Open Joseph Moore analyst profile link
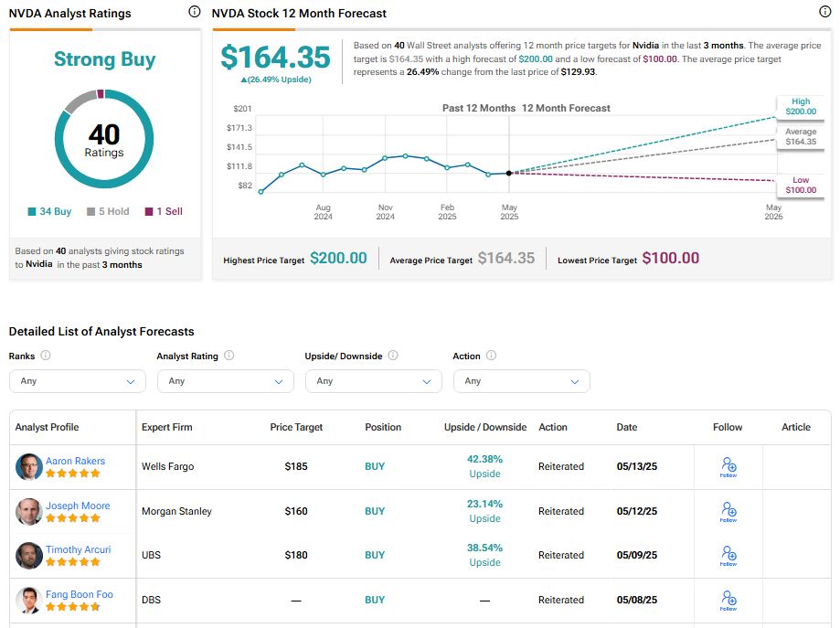This screenshot has height=628, width=840. 78,506
